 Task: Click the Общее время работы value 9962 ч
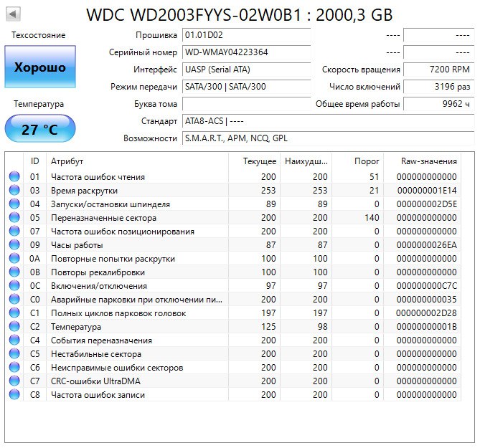pos(438,104)
